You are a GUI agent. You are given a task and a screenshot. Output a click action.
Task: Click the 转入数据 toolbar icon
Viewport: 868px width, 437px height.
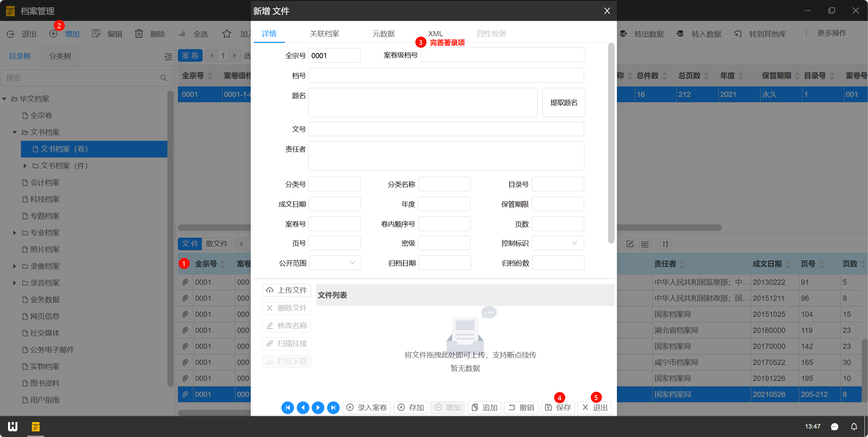[x=680, y=34]
